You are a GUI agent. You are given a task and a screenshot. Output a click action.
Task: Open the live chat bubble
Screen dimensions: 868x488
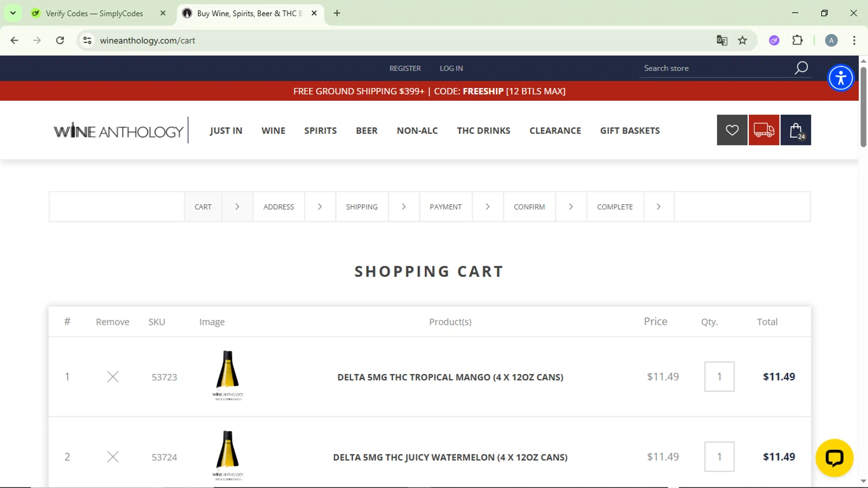(x=834, y=458)
